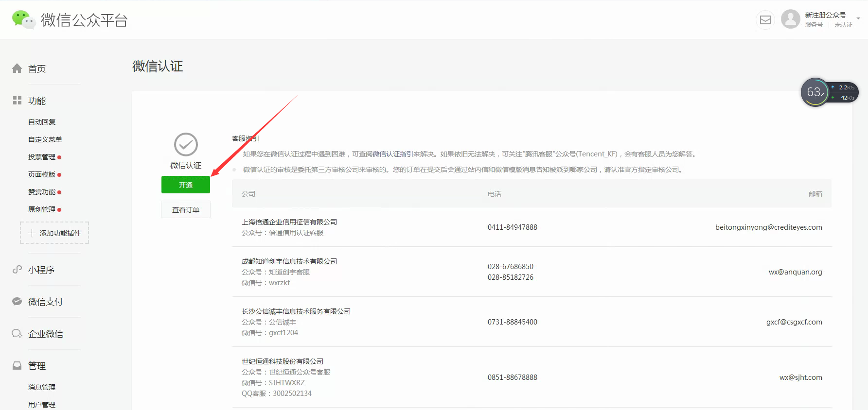The height and width of the screenshot is (410, 868).
Task: Click 上海倍通企业信用征信有限公司 company name
Action: [289, 222]
